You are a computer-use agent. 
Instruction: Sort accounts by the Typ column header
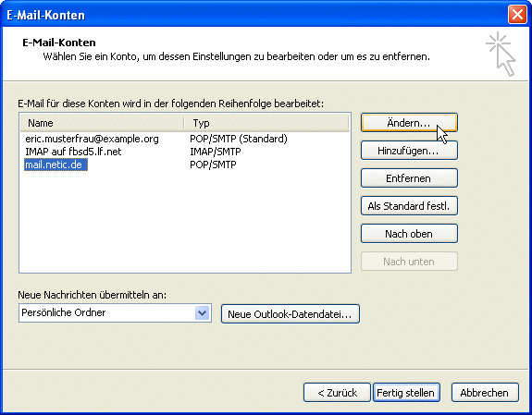[266, 123]
